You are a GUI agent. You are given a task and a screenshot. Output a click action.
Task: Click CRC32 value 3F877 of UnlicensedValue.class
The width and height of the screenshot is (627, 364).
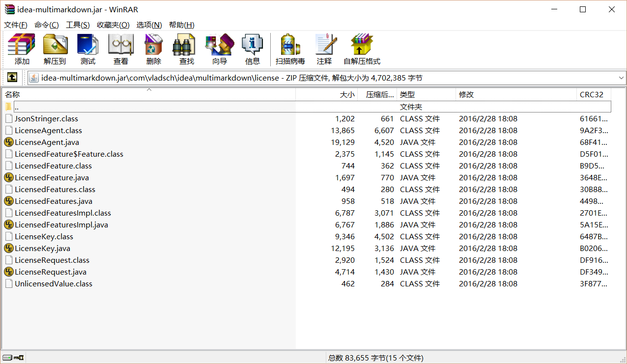pos(594,284)
